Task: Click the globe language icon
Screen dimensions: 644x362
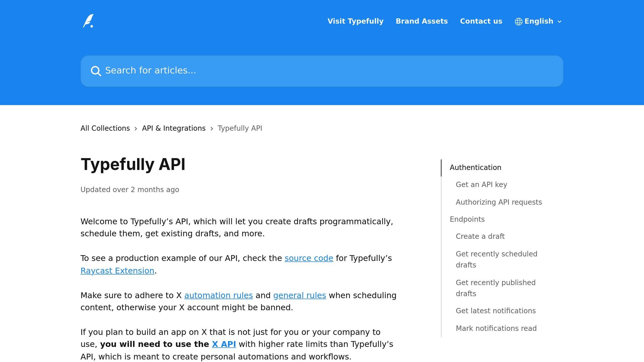Action: (519, 21)
